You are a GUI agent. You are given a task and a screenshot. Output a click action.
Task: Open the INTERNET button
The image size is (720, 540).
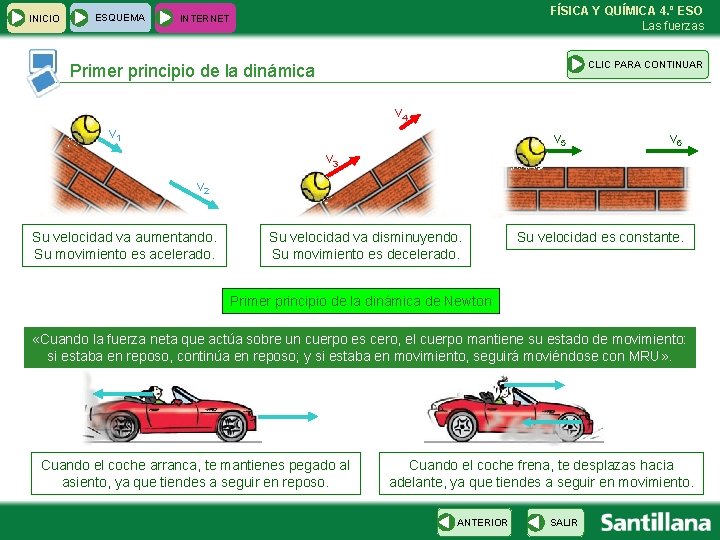[195, 18]
